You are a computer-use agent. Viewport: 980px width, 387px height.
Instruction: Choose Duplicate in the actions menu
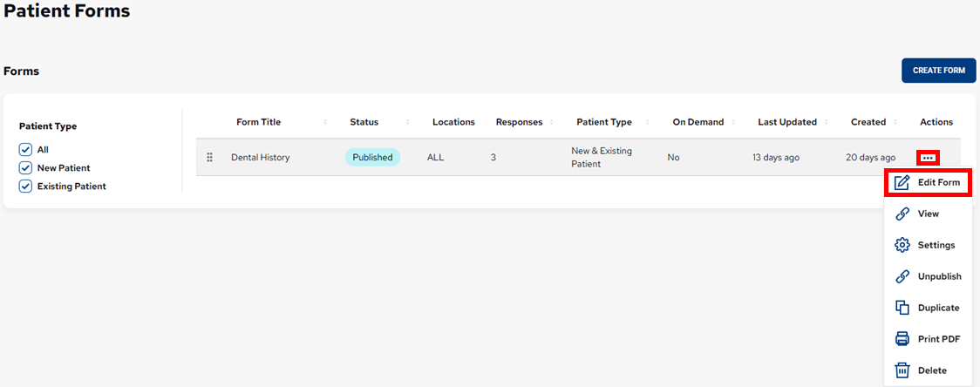pyautogui.click(x=938, y=308)
